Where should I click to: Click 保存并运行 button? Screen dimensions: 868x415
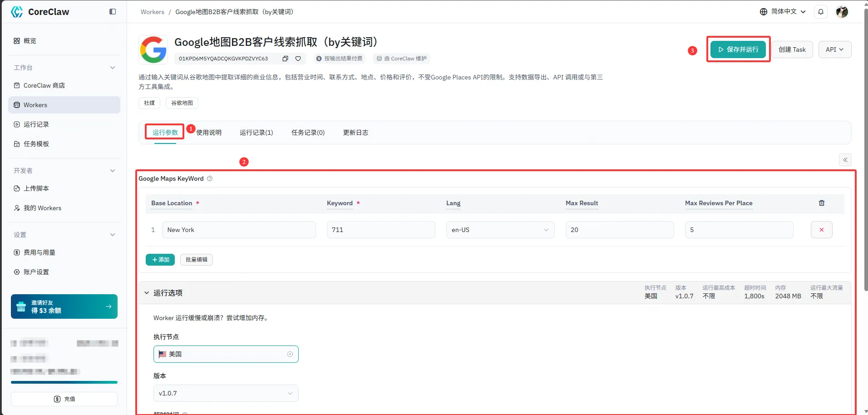738,49
